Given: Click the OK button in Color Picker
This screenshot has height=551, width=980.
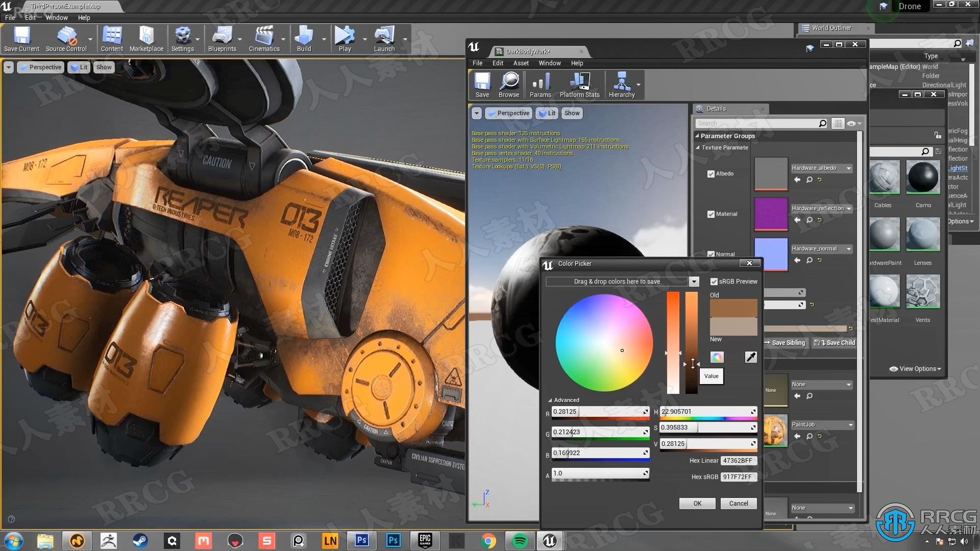Looking at the screenshot, I should (697, 503).
